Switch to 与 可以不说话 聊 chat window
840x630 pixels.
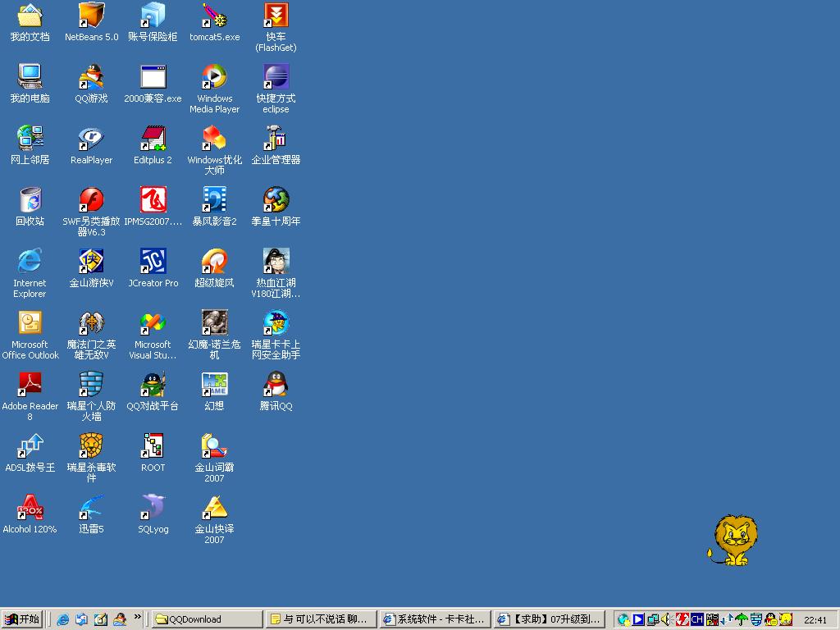coord(321,619)
